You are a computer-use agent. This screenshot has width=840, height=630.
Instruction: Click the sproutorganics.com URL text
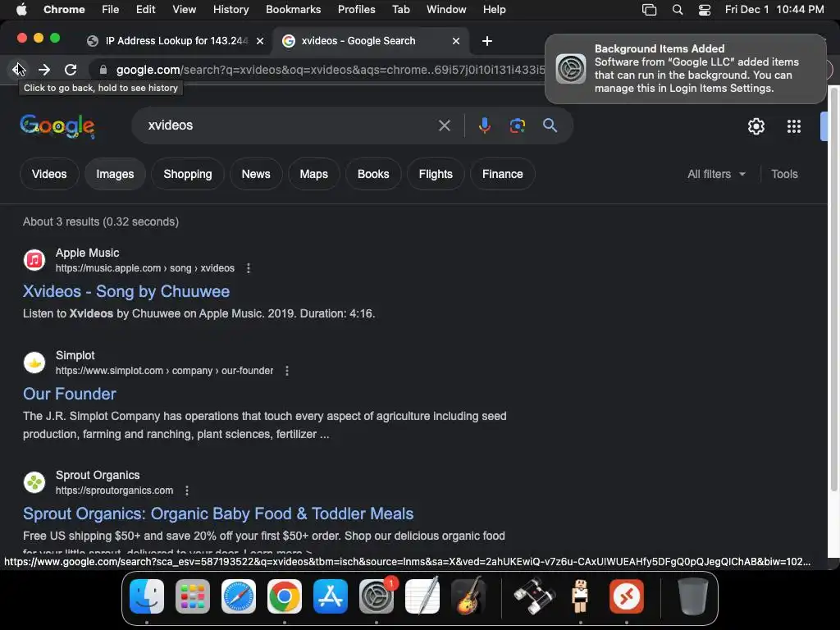point(115,491)
